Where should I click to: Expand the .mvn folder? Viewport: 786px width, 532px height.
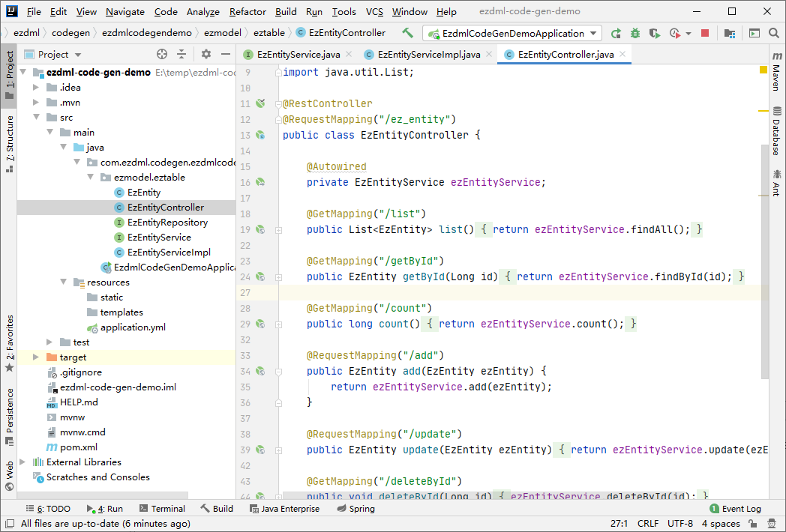coord(36,102)
